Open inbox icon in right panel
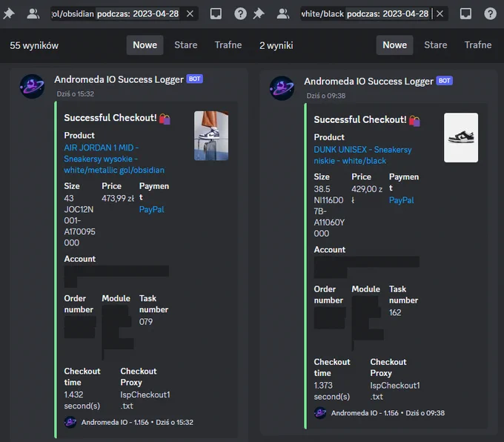This screenshot has height=442, width=504. coord(465,13)
